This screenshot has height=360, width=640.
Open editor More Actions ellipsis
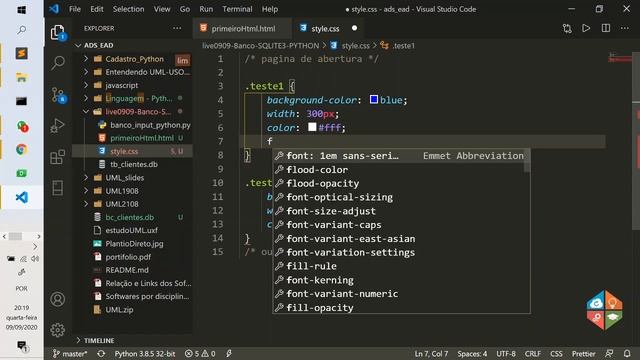click(625, 28)
